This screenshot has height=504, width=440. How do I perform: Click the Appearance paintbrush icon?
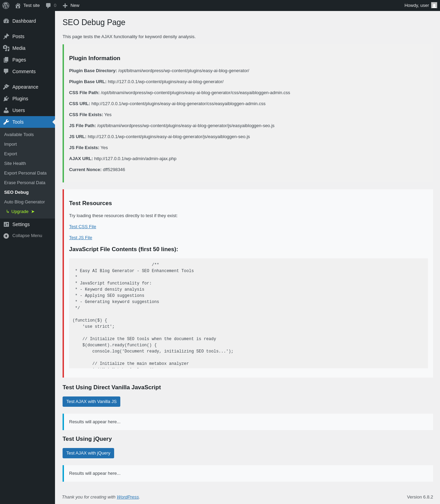pos(6,87)
